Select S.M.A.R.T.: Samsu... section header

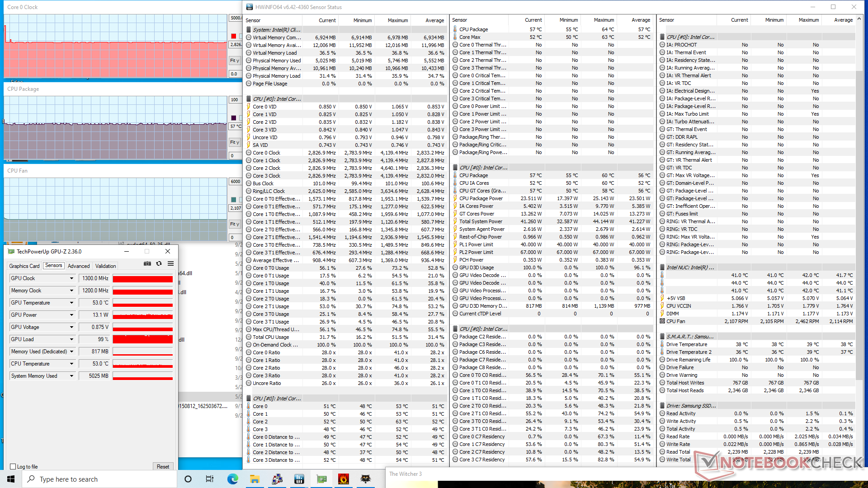pos(756,337)
